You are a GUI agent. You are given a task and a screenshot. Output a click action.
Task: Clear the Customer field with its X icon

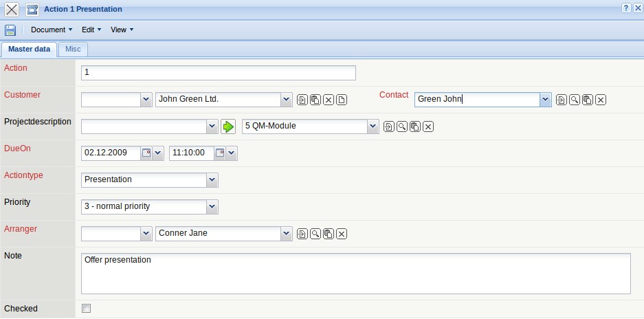[x=328, y=100]
